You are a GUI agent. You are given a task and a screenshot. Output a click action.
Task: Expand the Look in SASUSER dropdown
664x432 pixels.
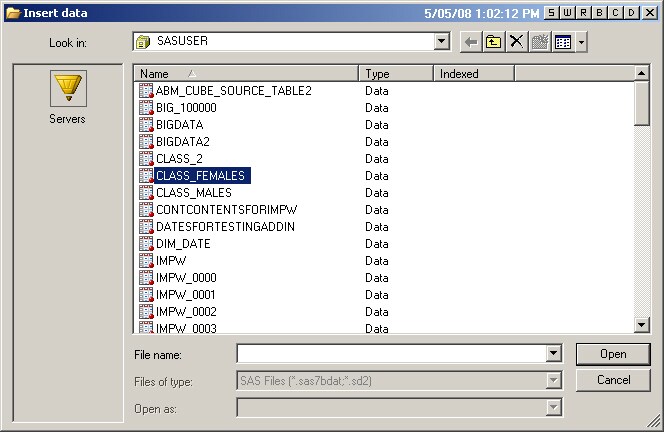[442, 42]
